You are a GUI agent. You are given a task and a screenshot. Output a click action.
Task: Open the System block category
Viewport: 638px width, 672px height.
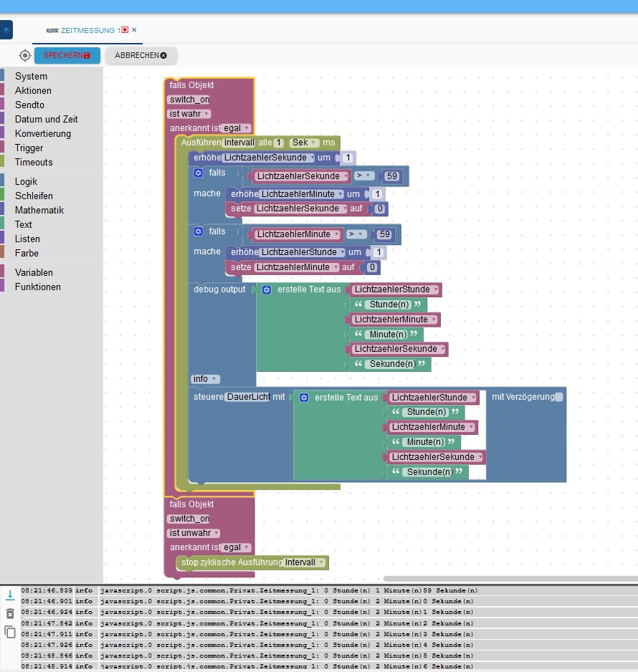tap(31, 76)
